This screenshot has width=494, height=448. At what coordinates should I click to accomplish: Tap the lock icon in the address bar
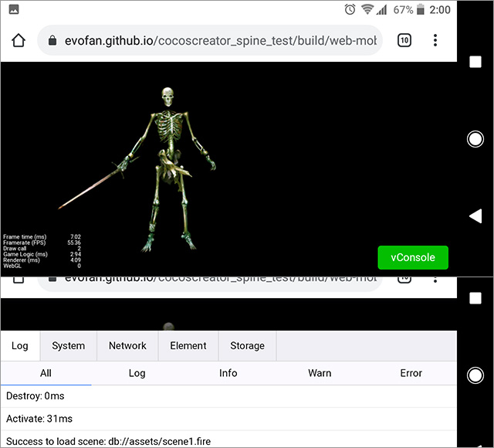(x=52, y=40)
